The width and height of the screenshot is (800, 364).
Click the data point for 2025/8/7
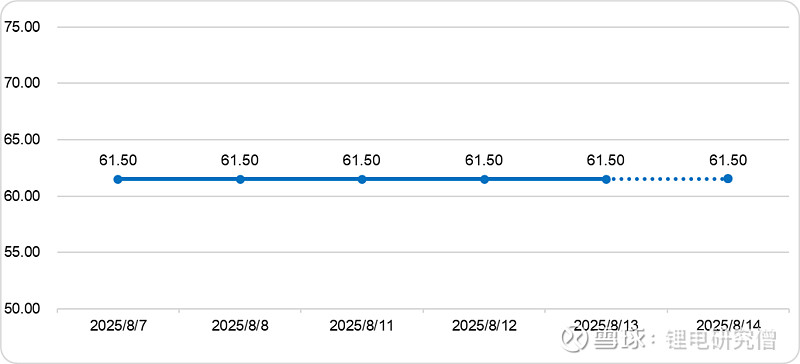click(x=118, y=179)
